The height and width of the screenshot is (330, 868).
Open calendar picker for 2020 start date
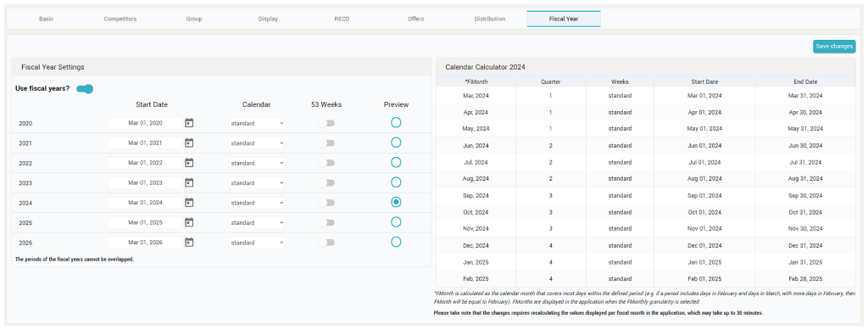[x=189, y=123]
